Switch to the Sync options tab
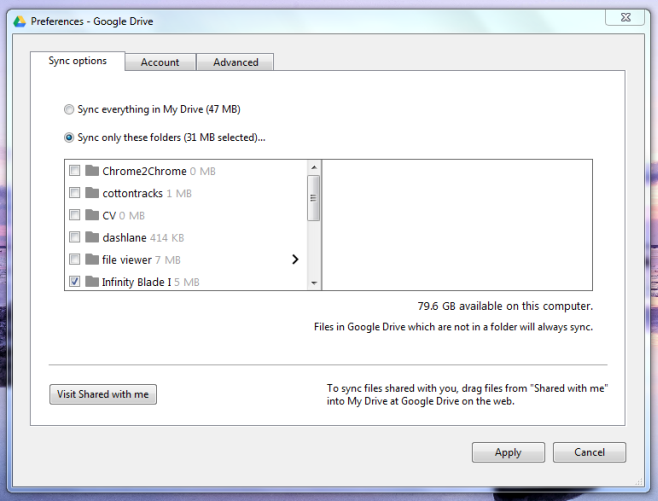 coord(78,61)
